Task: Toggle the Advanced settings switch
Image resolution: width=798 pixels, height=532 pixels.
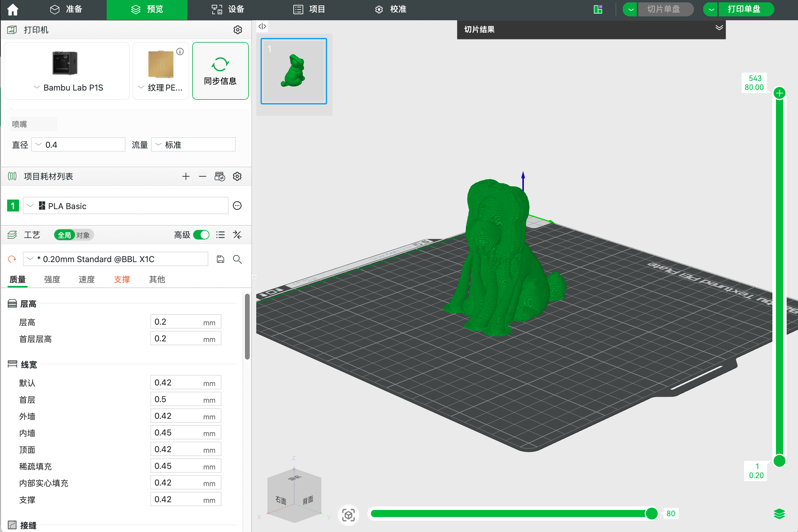Action: tap(201, 235)
